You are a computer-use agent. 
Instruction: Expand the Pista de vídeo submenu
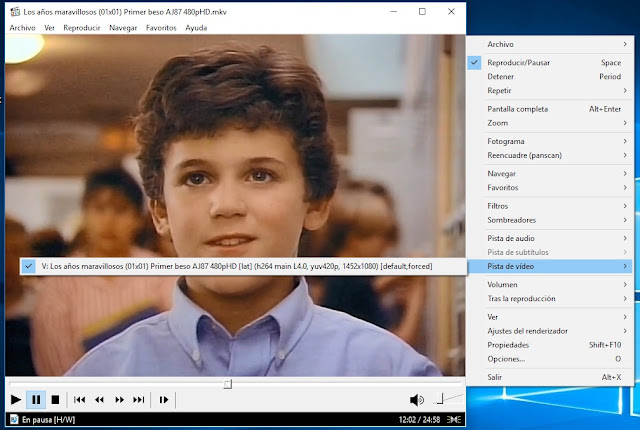pyautogui.click(x=550, y=266)
